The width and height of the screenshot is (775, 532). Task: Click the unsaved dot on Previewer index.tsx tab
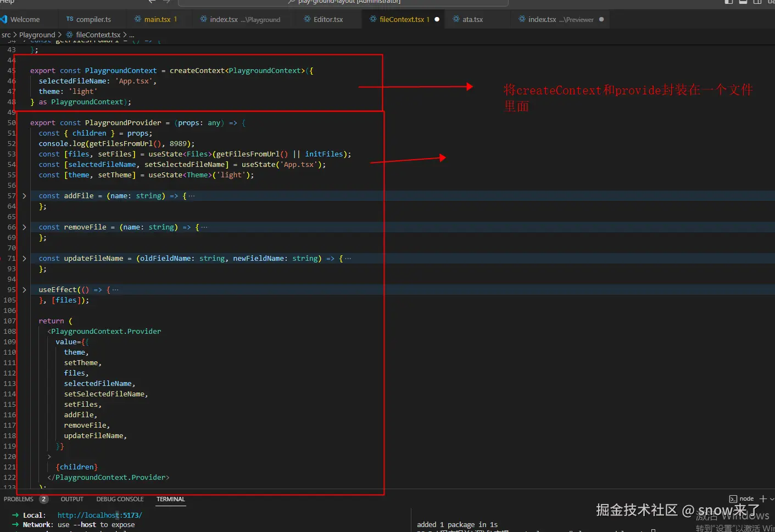coord(601,19)
